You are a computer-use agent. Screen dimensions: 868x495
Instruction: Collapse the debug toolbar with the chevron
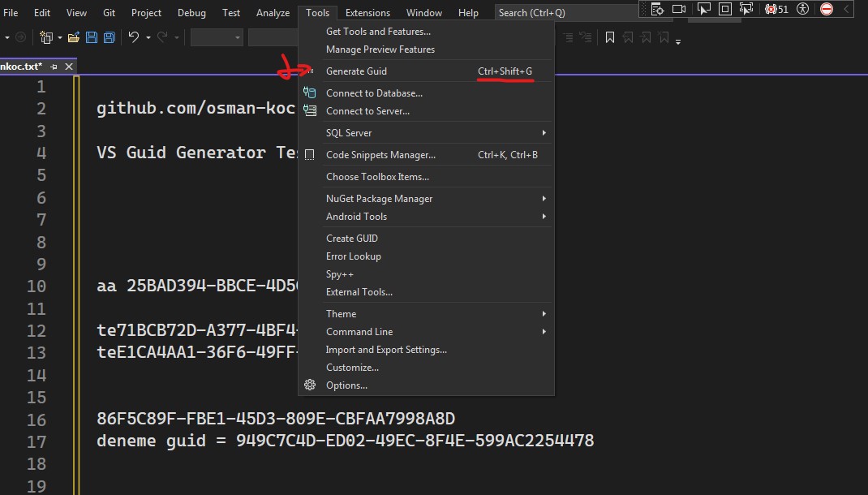click(x=846, y=9)
